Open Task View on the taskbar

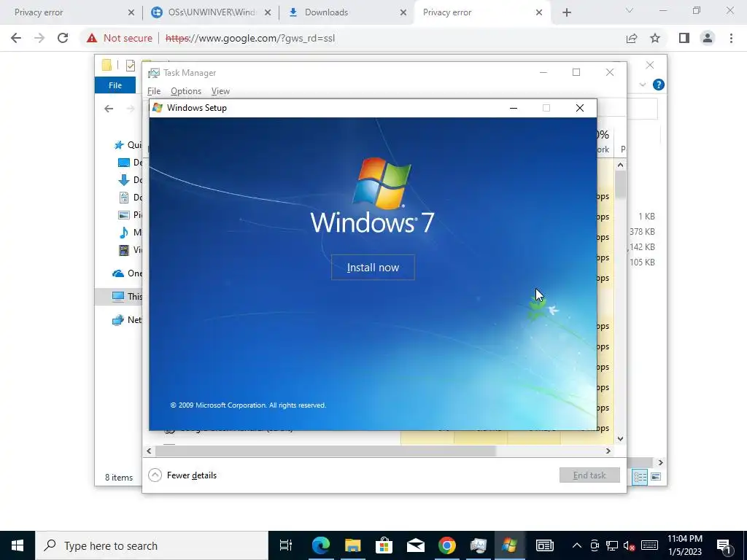pyautogui.click(x=286, y=545)
